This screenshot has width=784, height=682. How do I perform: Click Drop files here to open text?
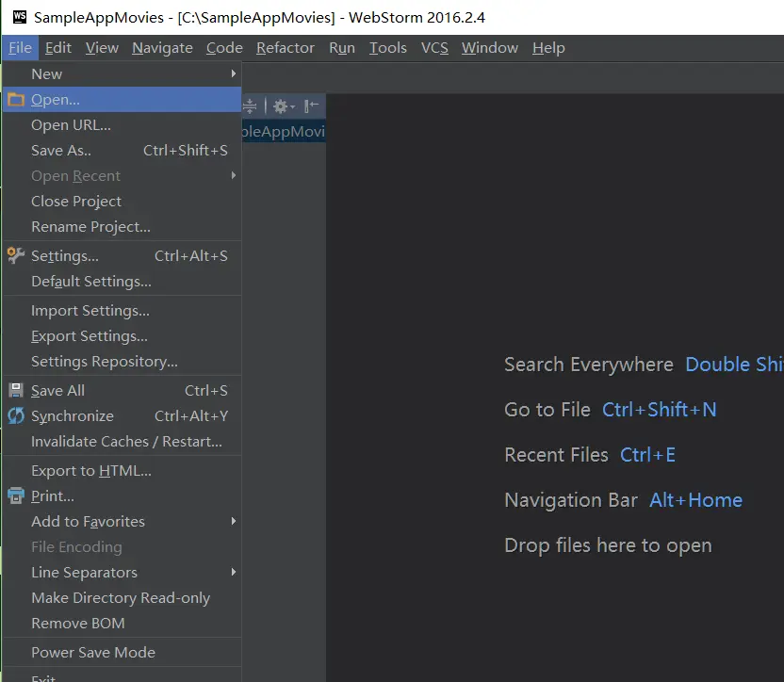[608, 545]
